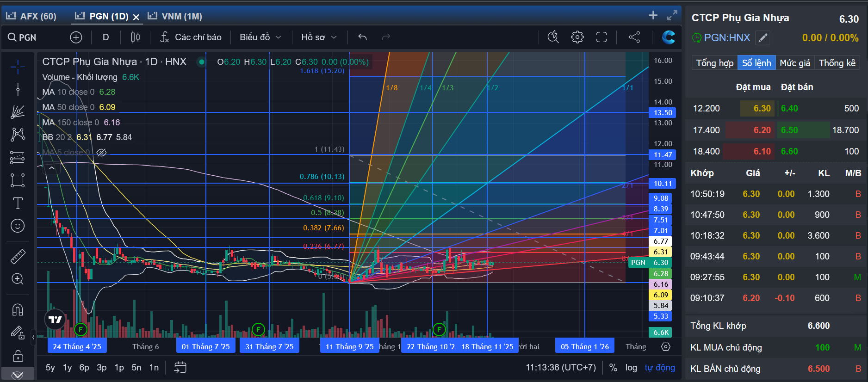Select the 6.40 ask price cell
Viewport: 868px width, 382px height.
pos(789,108)
